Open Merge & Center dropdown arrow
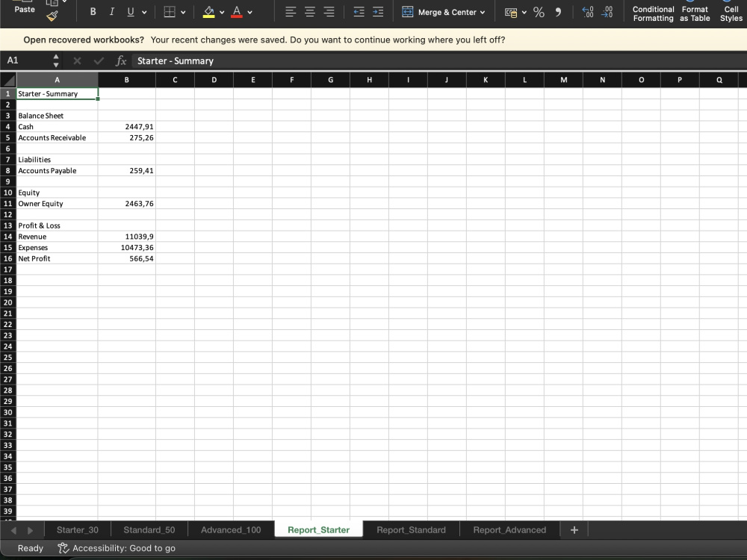The height and width of the screenshot is (560, 747). [483, 13]
